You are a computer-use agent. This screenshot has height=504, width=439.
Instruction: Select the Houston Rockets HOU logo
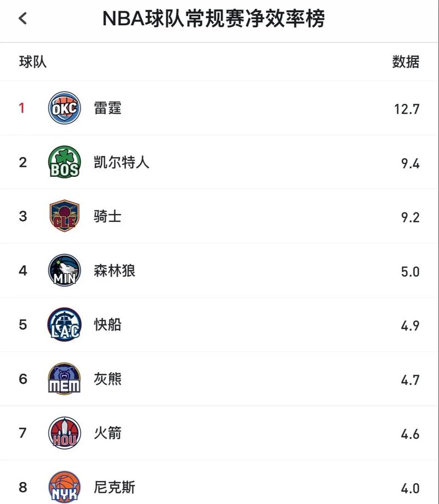pyautogui.click(x=64, y=433)
